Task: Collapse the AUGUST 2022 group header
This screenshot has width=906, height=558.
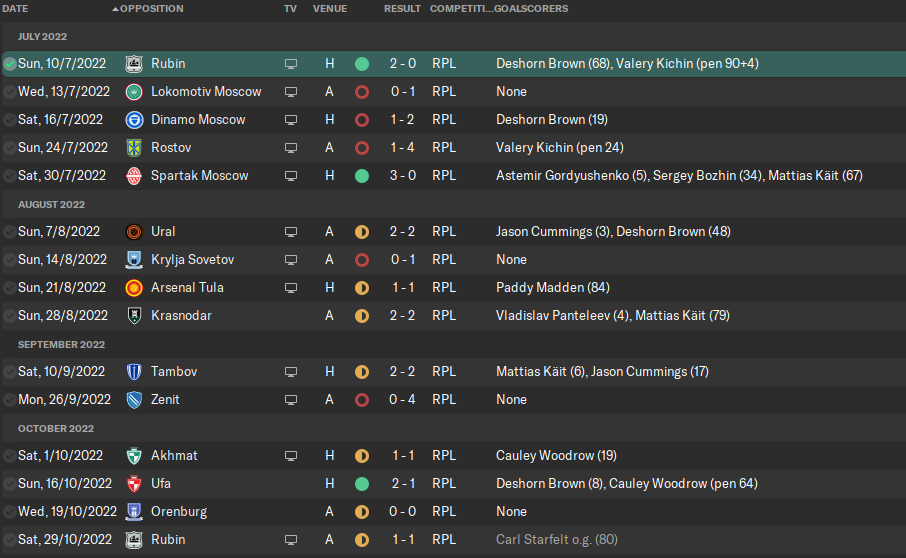Action: coord(51,204)
